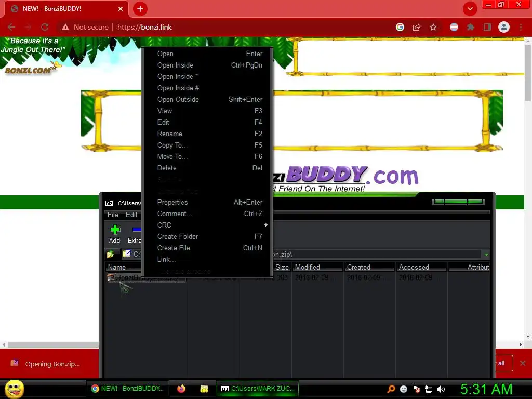Reload the bonzi.link page
Image resolution: width=532 pixels, height=399 pixels.
click(45, 27)
